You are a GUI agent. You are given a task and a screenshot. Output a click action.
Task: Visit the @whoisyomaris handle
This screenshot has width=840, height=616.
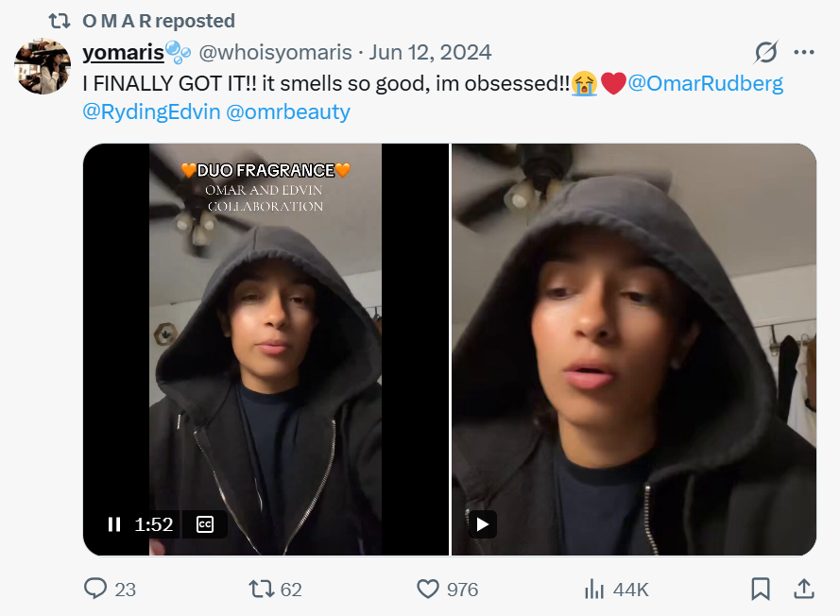point(275,52)
